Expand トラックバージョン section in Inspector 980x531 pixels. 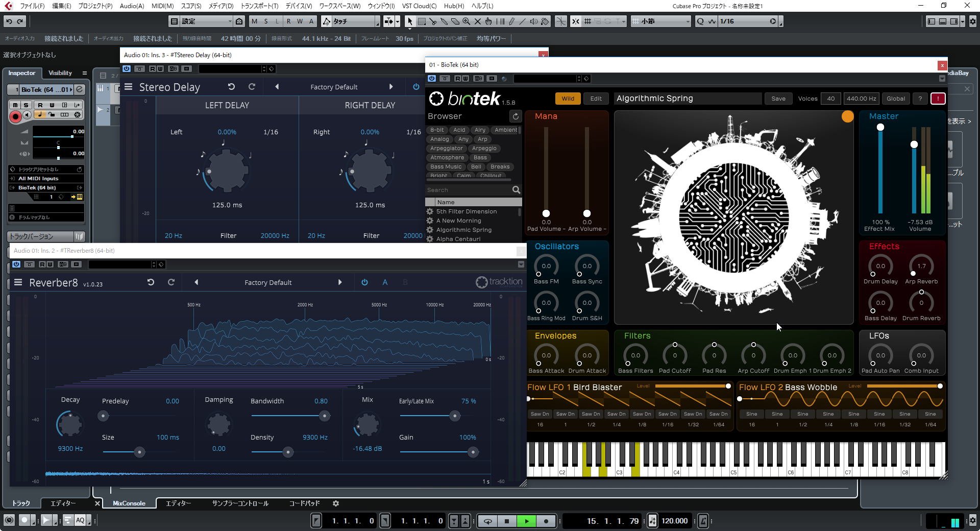coord(40,236)
